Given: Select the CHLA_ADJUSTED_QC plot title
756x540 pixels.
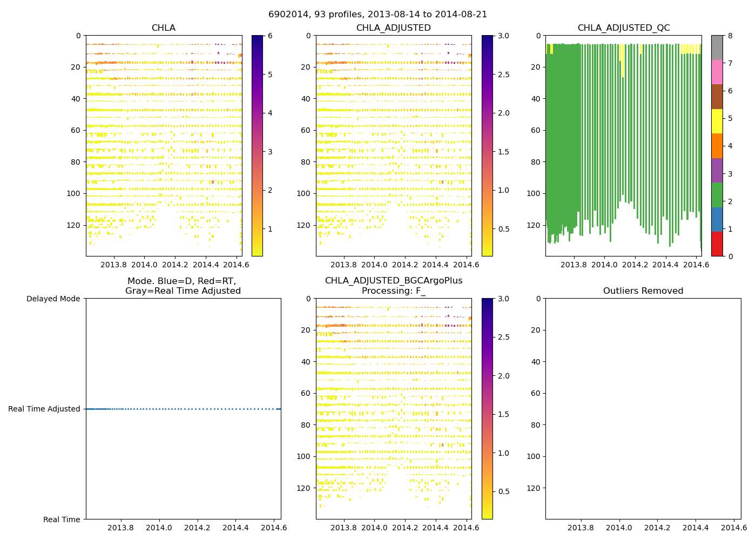Looking at the screenshot, I should pos(624,28).
